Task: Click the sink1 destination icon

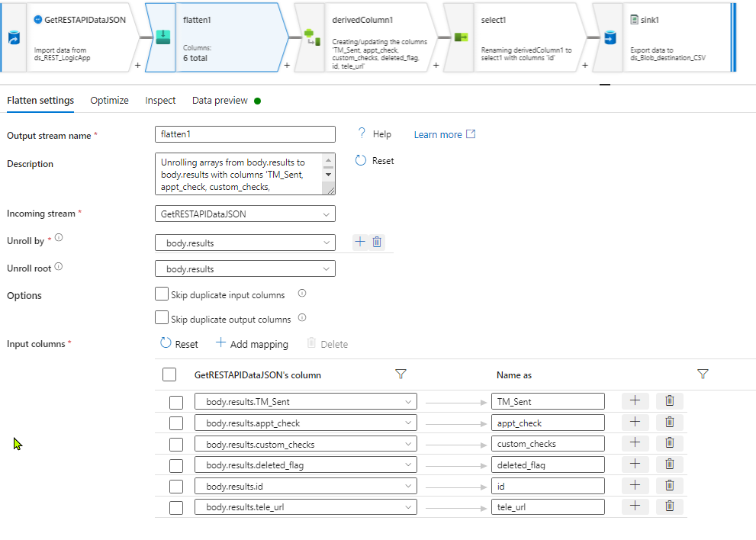Action: (x=609, y=37)
